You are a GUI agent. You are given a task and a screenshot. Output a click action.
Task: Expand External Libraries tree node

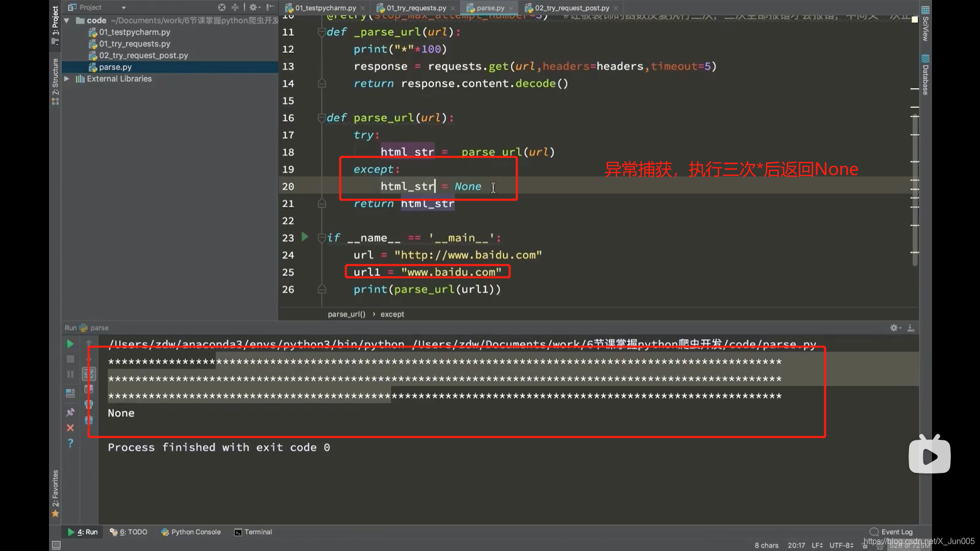pos(66,79)
